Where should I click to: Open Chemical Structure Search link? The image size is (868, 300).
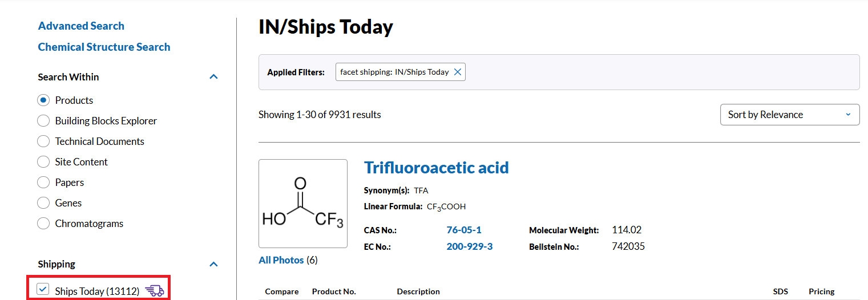coord(104,47)
